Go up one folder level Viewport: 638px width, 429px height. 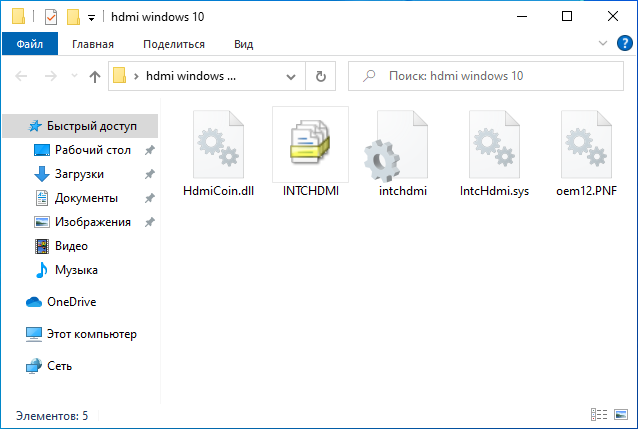point(95,76)
